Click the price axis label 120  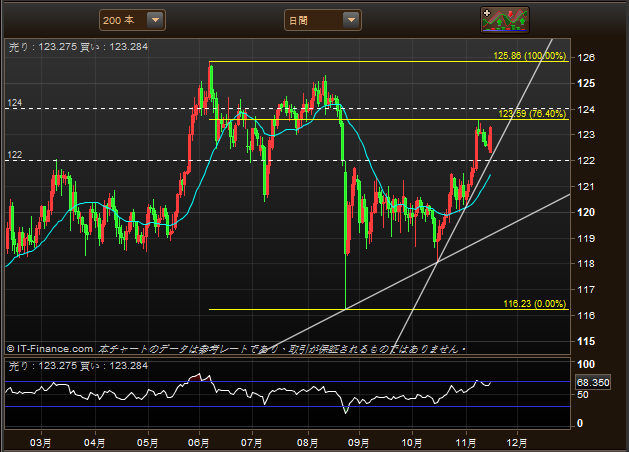(x=586, y=212)
